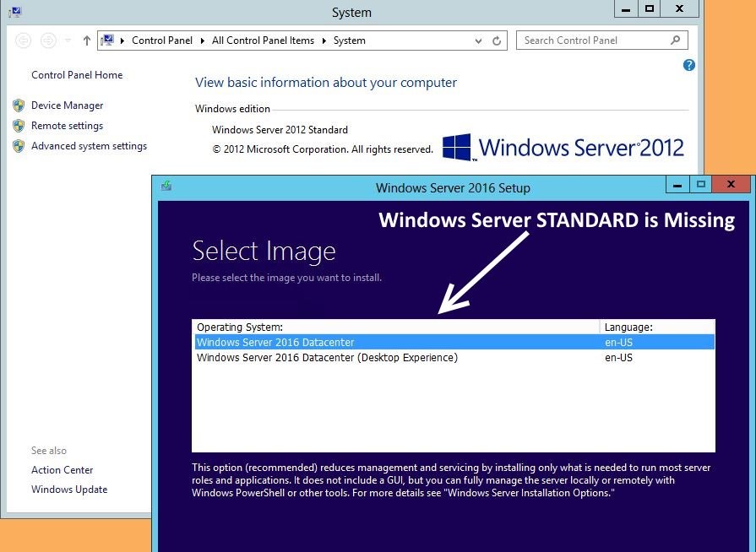Click the Back navigation arrow icon
Viewport: 756px width, 552px height.
[x=24, y=41]
